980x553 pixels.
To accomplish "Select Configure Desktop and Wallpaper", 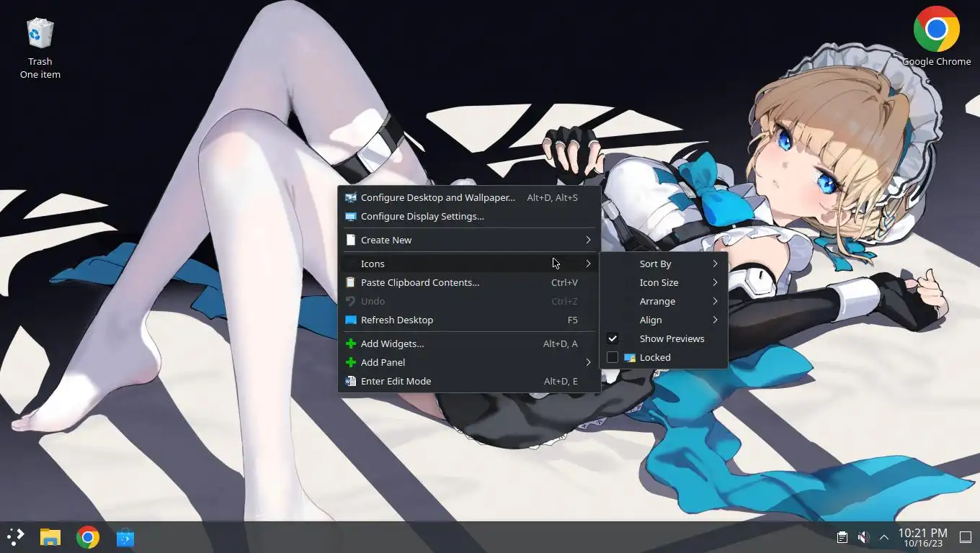I will [x=469, y=197].
